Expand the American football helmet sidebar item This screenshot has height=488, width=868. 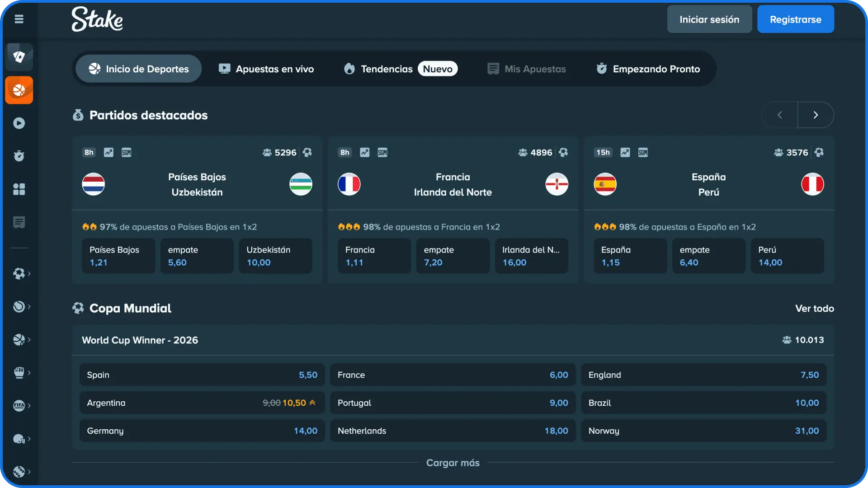(21, 438)
